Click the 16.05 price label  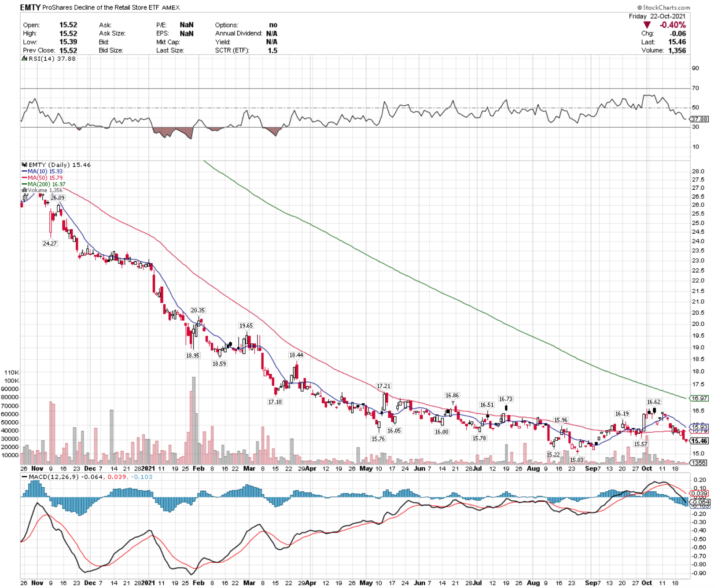click(x=394, y=430)
